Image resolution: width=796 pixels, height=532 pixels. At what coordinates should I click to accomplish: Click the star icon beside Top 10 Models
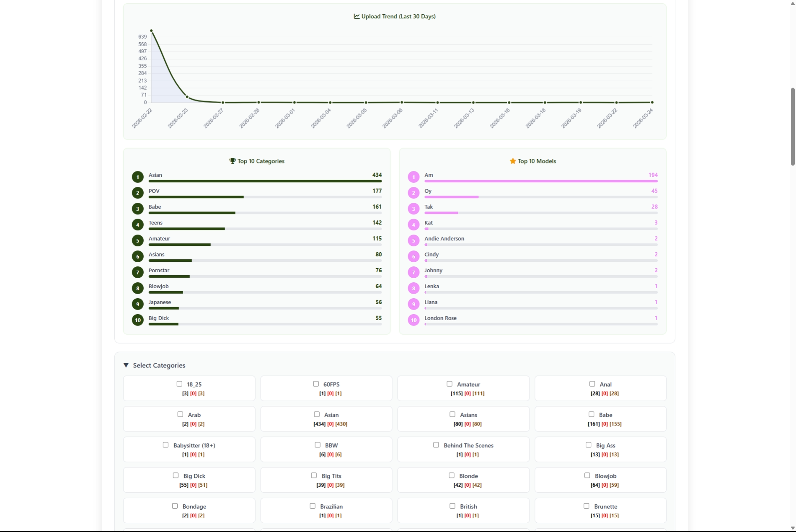(513, 161)
